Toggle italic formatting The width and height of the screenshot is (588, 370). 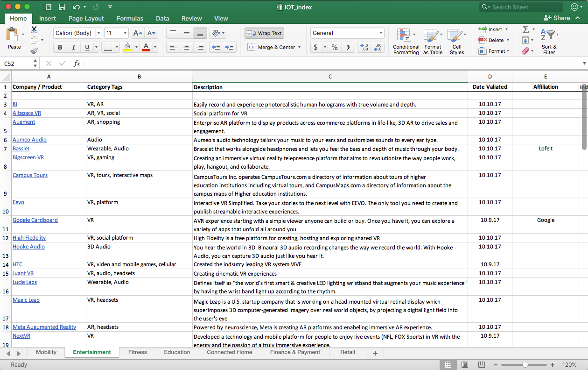73,47
